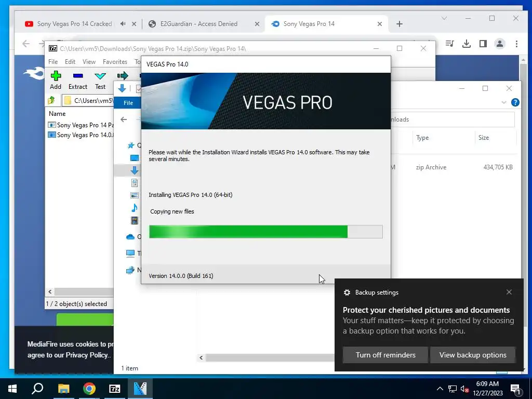The width and height of the screenshot is (532, 399).
Task: Click Explorer back arrow
Action: pos(124,119)
